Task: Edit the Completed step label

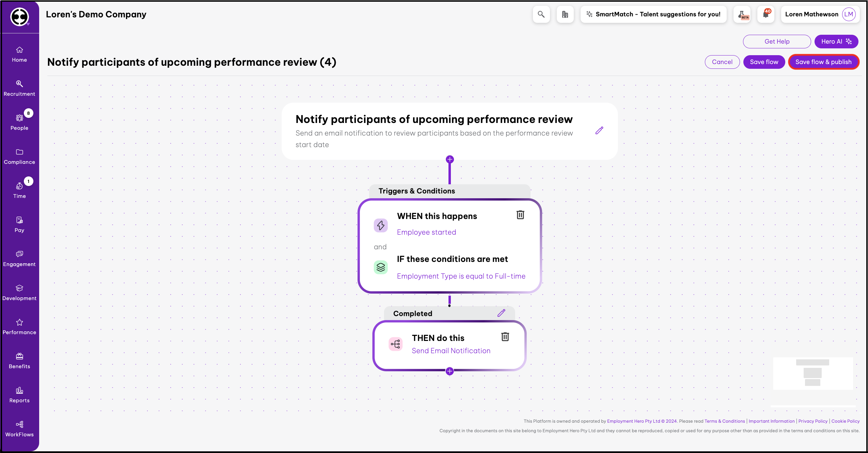Action: [501, 313]
